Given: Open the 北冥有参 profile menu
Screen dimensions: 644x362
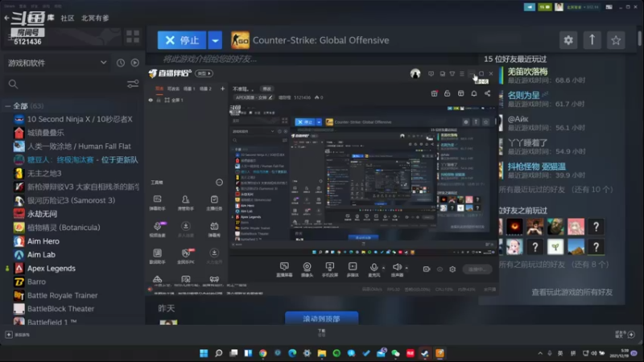Looking at the screenshot, I should (x=95, y=18).
